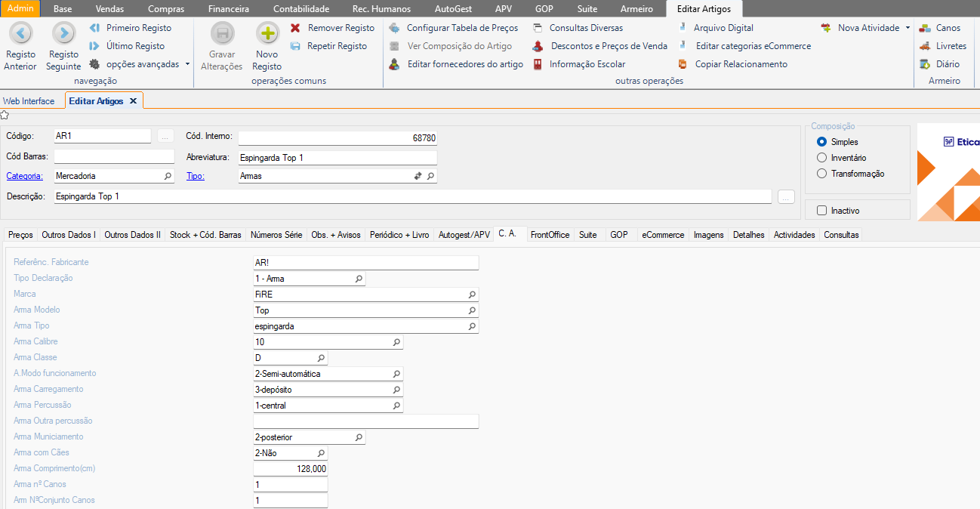Open Arquivo Digital
Screen dimensions: 980x509
723,28
